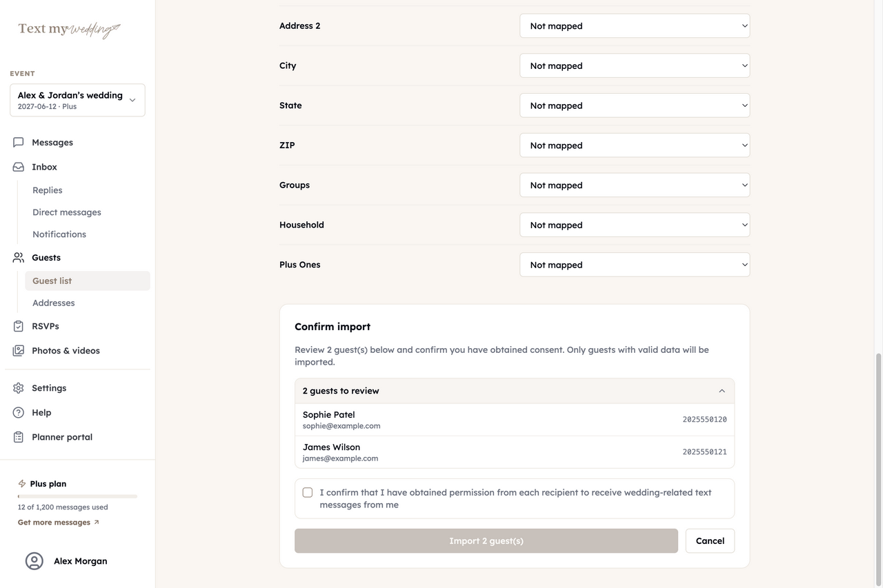Click the Guests people icon
The image size is (883, 588).
19,257
